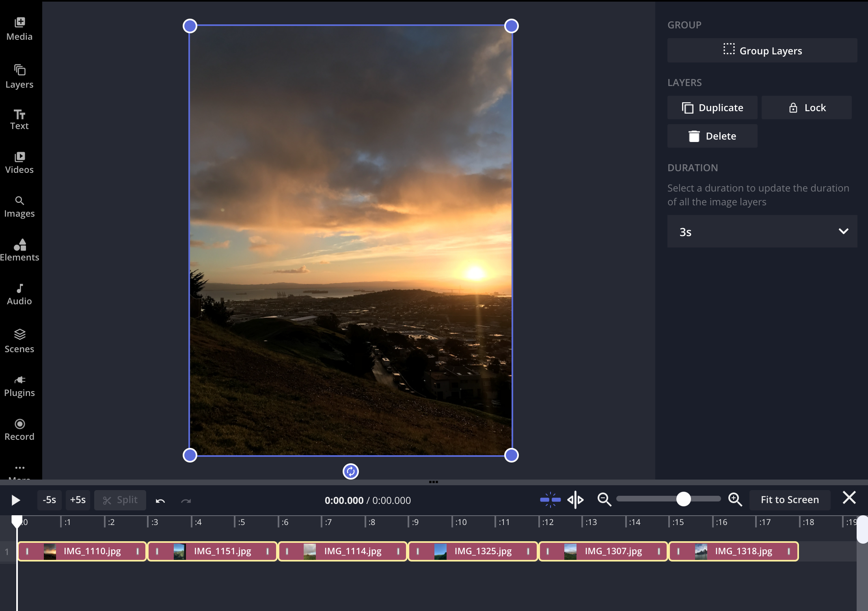Click the Duplicate button

712,108
